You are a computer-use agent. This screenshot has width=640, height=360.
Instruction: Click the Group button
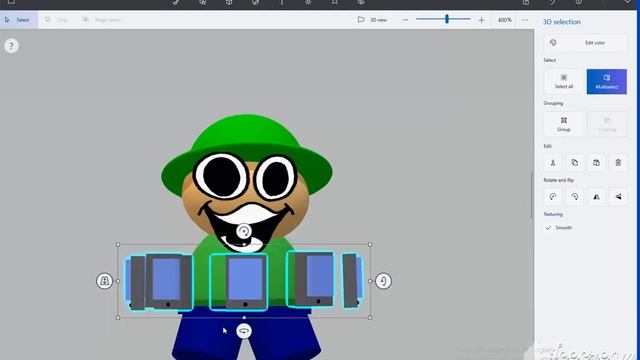tap(564, 124)
